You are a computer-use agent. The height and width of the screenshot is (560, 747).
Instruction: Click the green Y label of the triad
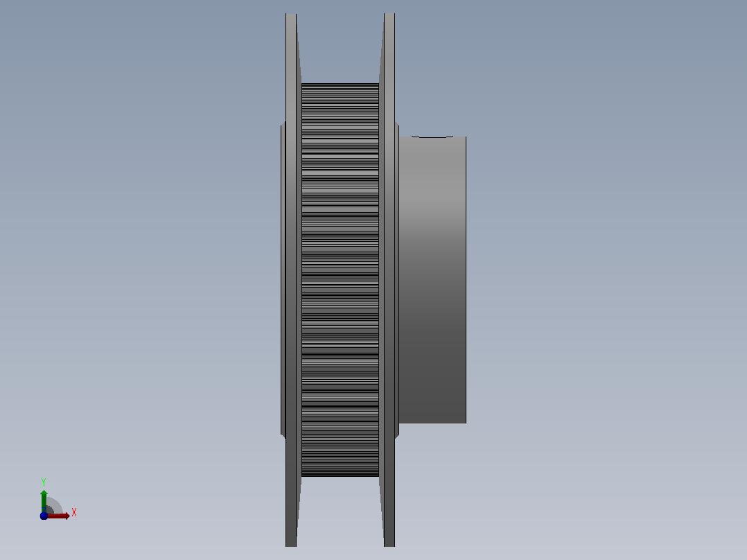(x=44, y=482)
